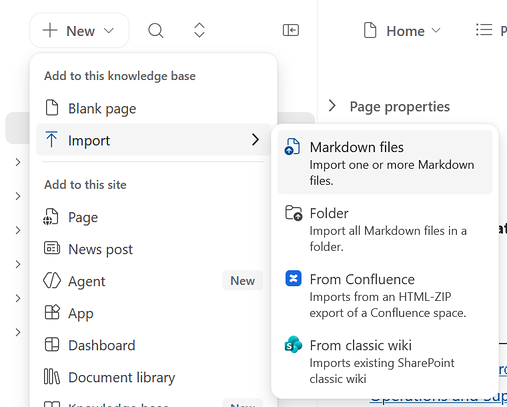Screen dimensions: 507x407
Task: Choose Markdown files import option
Action: point(385,162)
